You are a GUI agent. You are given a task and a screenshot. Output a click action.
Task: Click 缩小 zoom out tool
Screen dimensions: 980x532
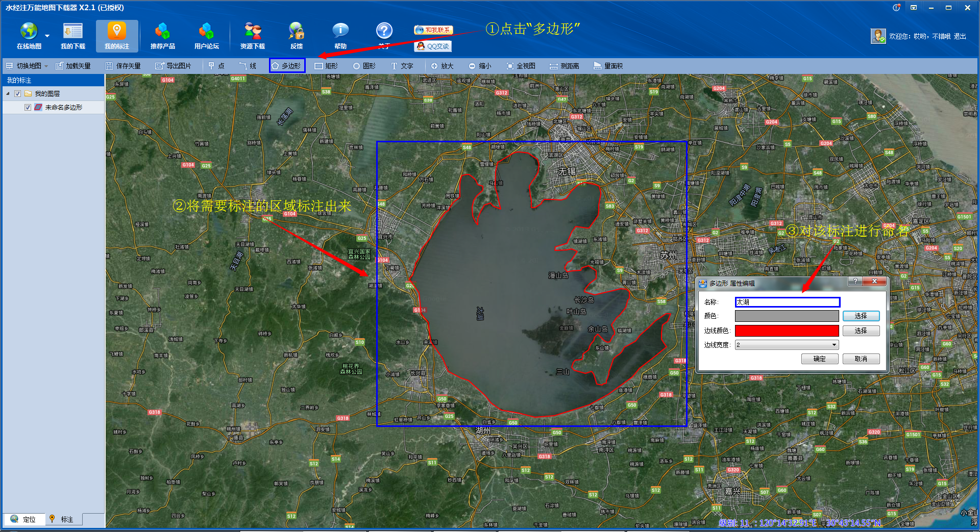[480, 66]
